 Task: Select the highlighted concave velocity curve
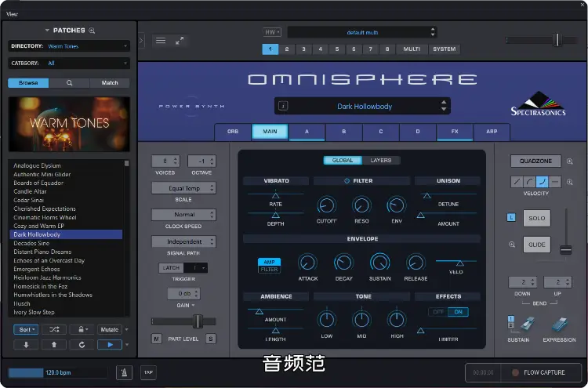click(543, 182)
